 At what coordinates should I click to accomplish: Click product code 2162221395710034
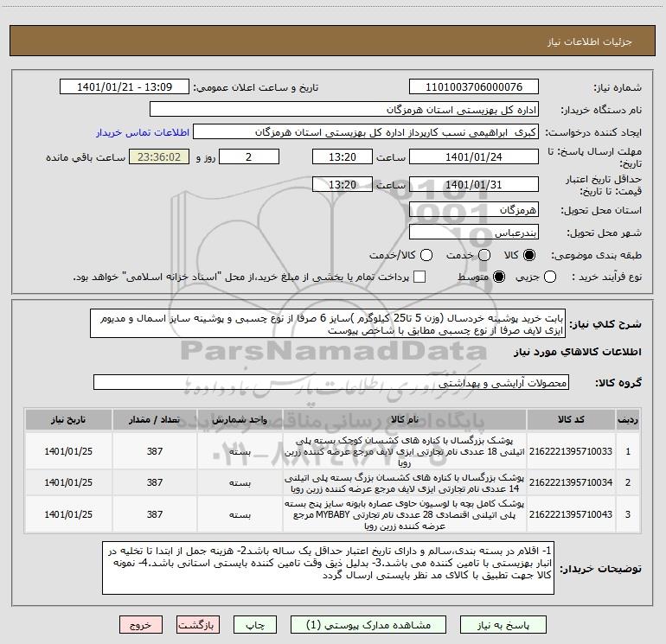pyautogui.click(x=571, y=482)
